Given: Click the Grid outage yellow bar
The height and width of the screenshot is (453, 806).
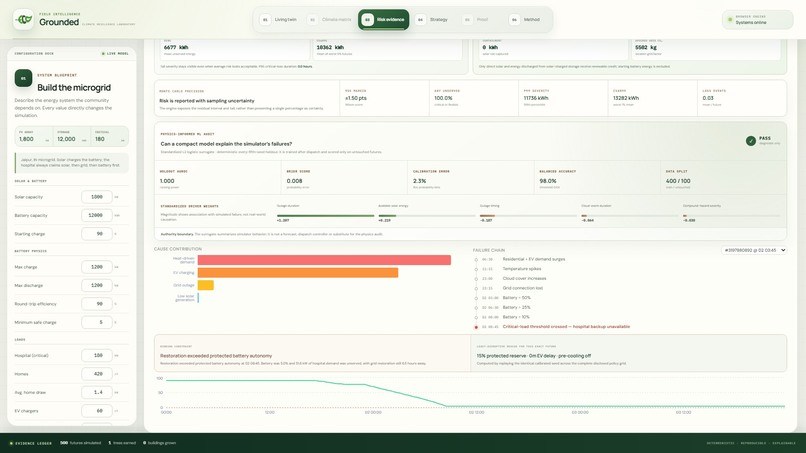Looking at the screenshot, I should coord(206,285).
